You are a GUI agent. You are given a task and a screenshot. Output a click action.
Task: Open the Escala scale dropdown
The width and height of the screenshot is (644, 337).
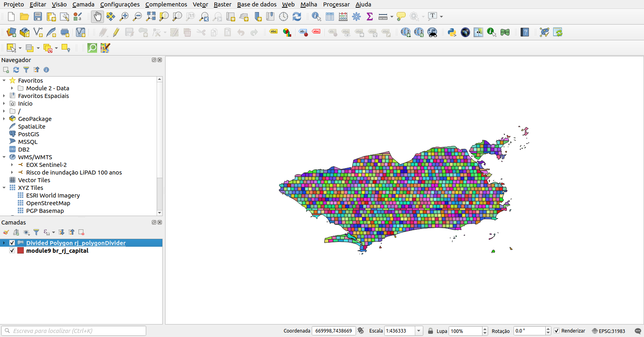[x=419, y=331]
